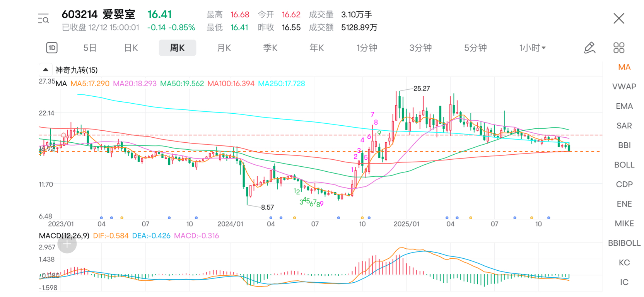This screenshot has height=297, width=644.
Task: Select the KC indicator
Action: click(x=624, y=263)
